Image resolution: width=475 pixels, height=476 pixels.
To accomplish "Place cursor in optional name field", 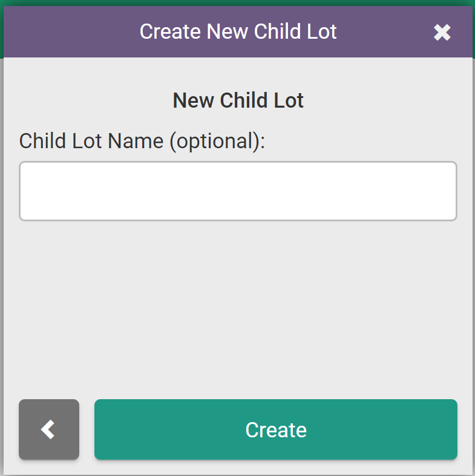I will (x=238, y=191).
